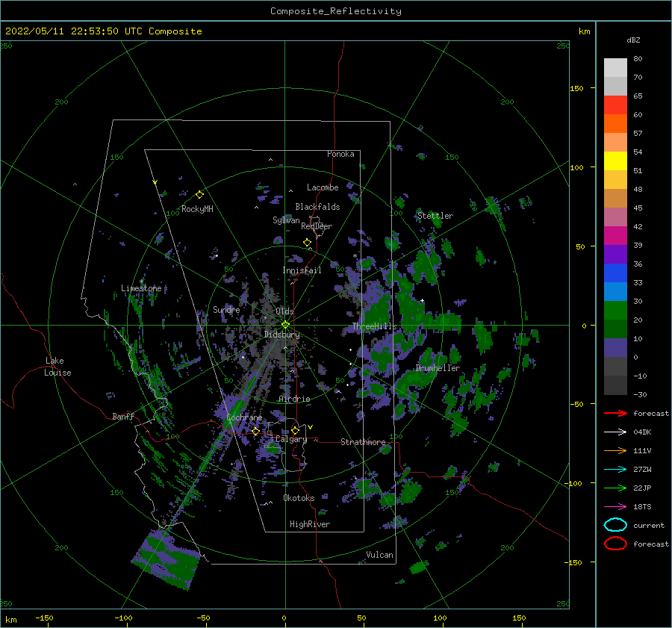Viewport: 672px width, 628px height.
Task: Select the 45 dBZ mauve swatch
Action: (x=615, y=217)
